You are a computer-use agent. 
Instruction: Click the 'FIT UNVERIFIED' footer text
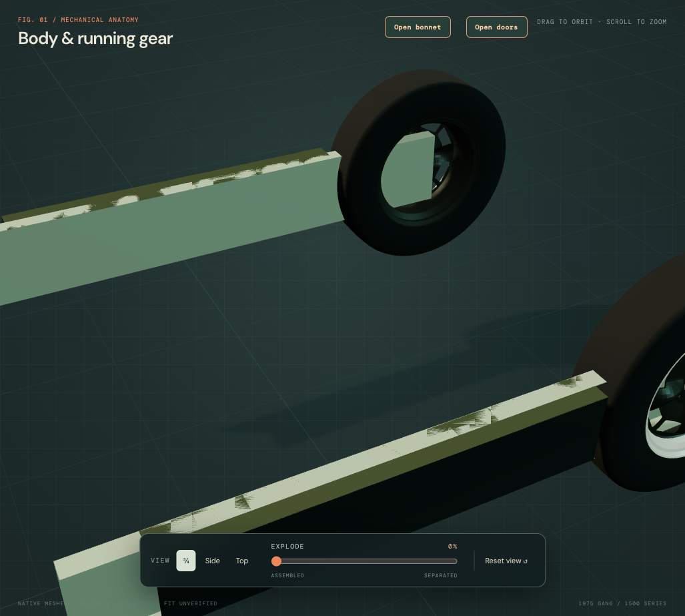(191, 603)
